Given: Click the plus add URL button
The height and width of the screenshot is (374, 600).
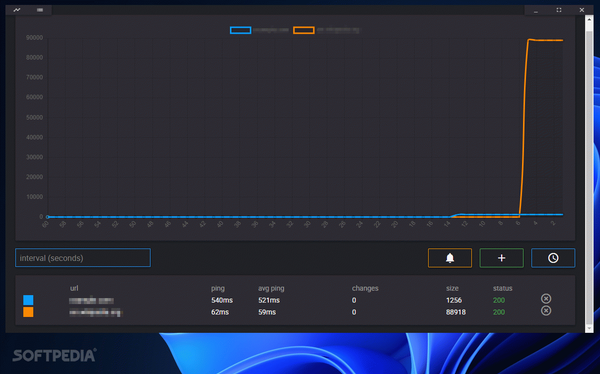Looking at the screenshot, I should coord(501,258).
